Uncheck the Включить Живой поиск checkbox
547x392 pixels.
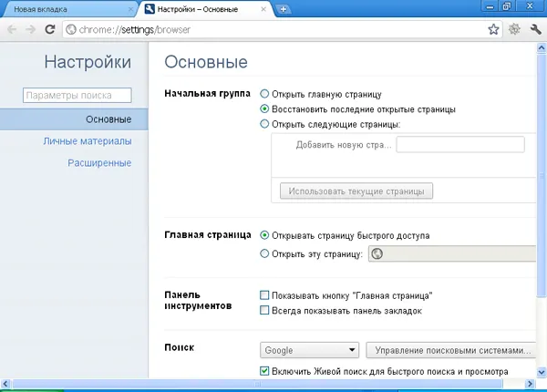(x=264, y=371)
